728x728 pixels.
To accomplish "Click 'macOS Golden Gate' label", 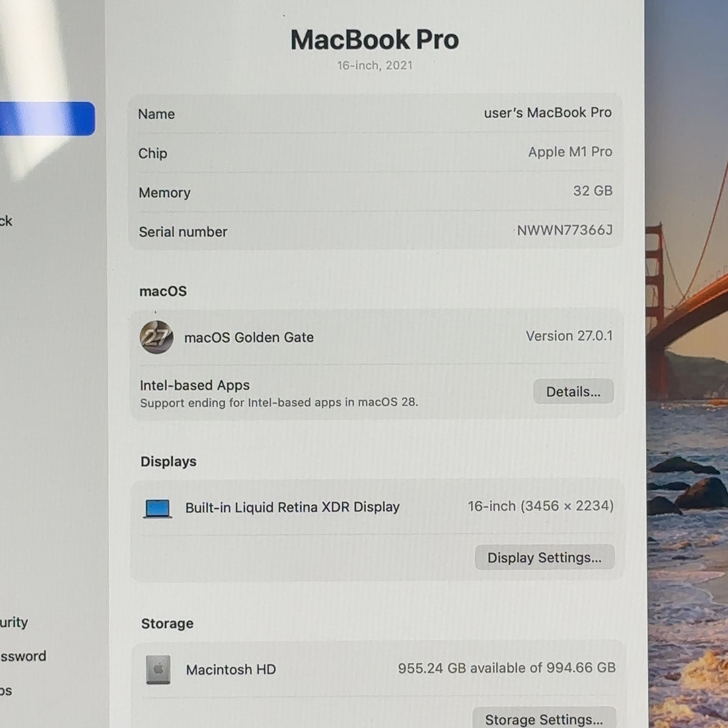I will (x=249, y=337).
